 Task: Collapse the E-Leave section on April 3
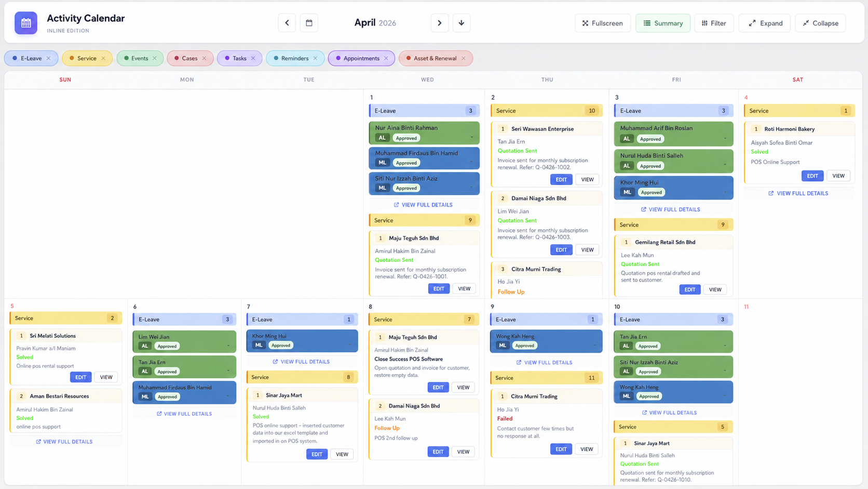coord(673,111)
